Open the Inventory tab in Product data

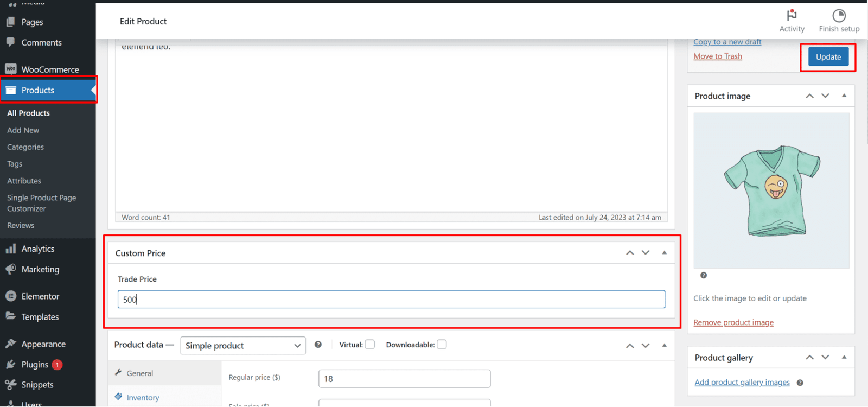(x=143, y=398)
